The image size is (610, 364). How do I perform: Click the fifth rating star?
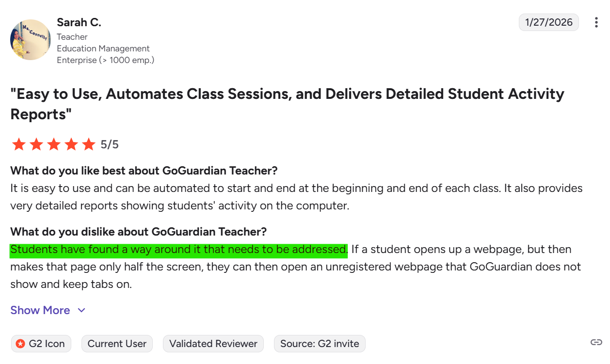point(89,144)
